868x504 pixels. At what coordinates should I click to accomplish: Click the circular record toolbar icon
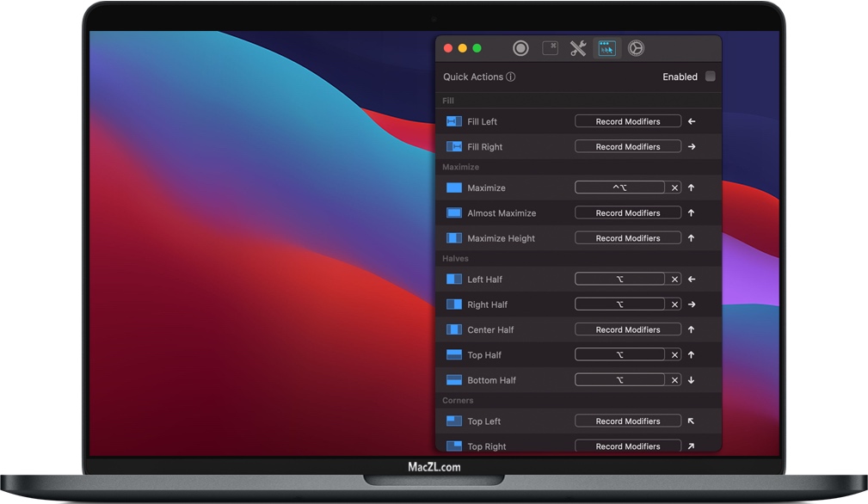click(520, 48)
